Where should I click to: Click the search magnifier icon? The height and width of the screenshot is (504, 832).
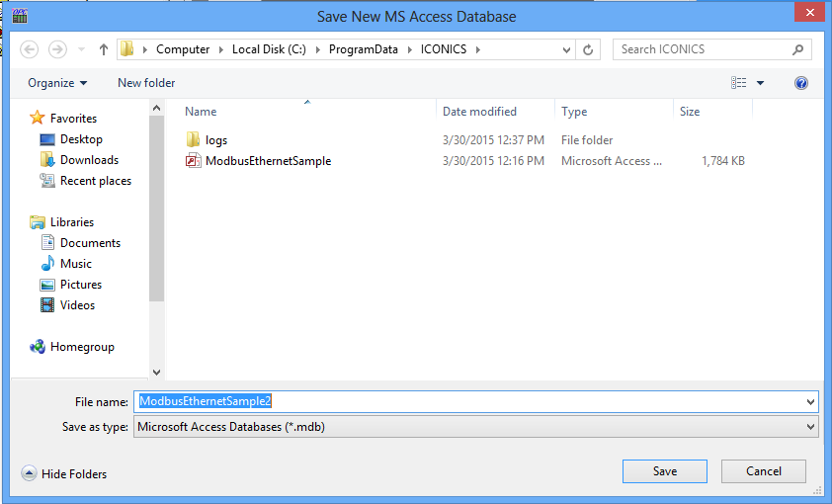click(797, 49)
